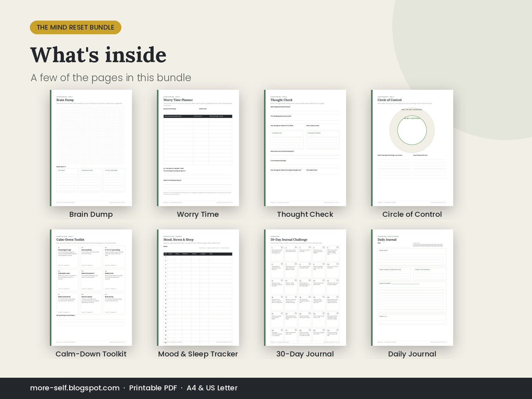Click The Mind Reset Bundle badge
Viewport: 532px width, 399px height.
(x=76, y=27)
